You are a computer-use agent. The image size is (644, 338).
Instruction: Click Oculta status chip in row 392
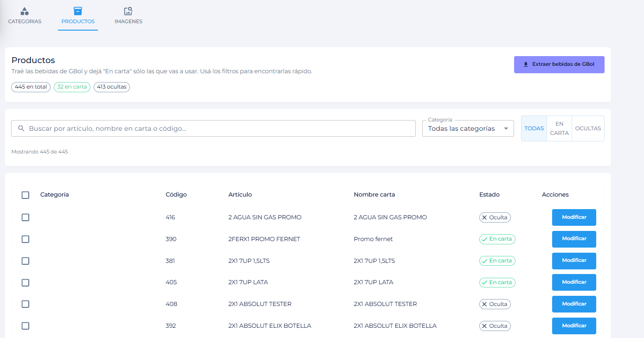495,326
